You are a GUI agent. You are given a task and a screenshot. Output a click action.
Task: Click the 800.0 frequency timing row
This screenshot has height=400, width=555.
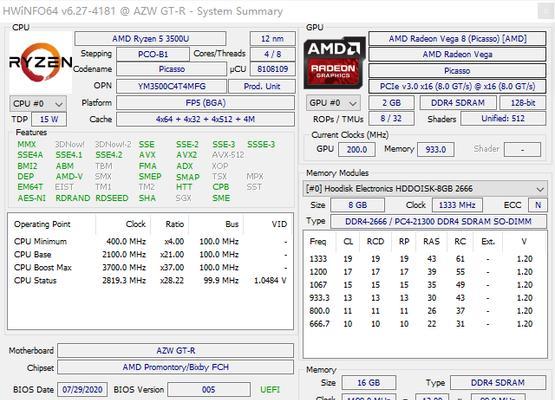(x=425, y=311)
